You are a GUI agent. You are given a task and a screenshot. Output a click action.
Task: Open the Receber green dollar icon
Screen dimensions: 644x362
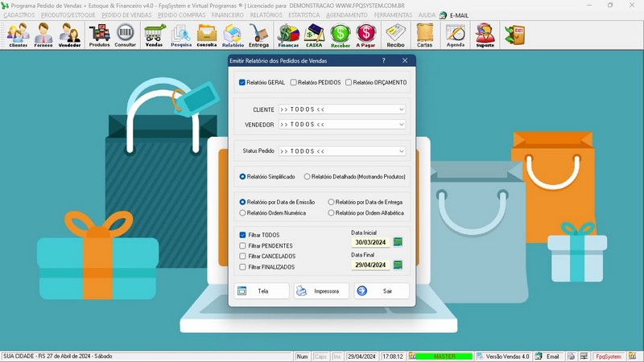click(341, 35)
